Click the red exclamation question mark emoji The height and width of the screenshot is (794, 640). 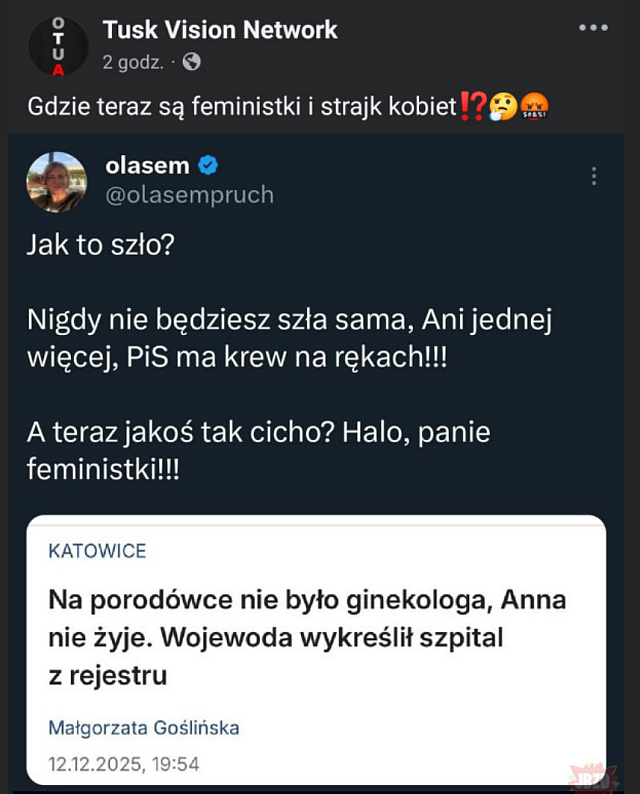[x=473, y=106]
